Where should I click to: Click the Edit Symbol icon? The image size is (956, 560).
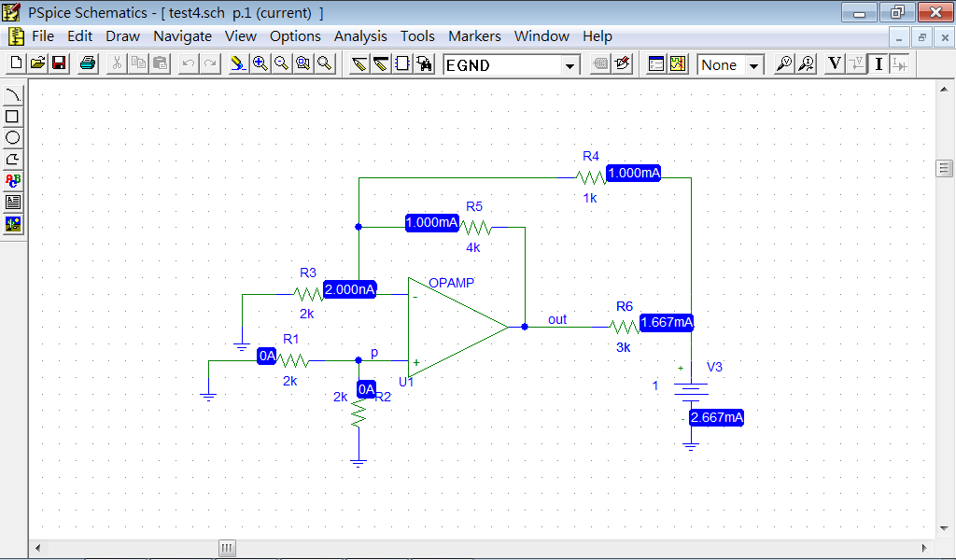623,63
